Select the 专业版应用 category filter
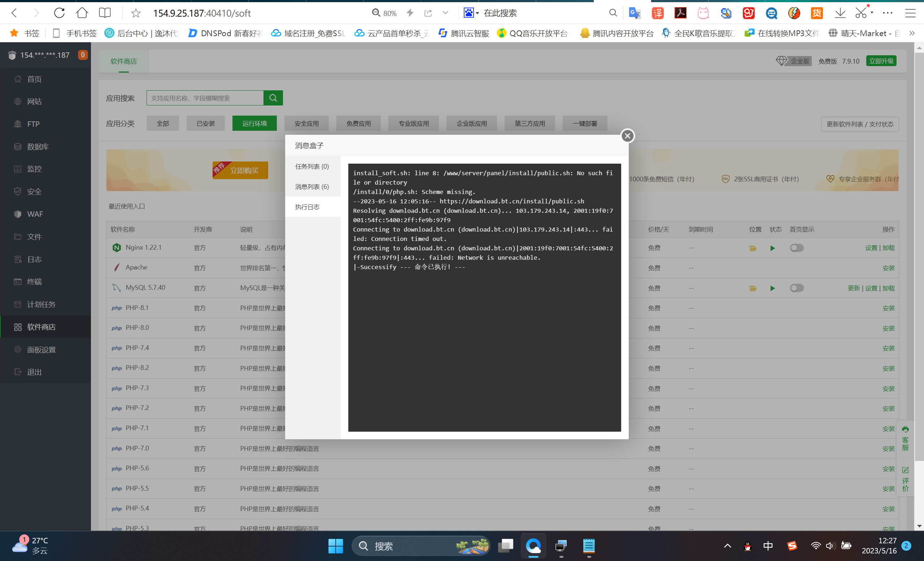924x561 pixels. pyautogui.click(x=414, y=124)
